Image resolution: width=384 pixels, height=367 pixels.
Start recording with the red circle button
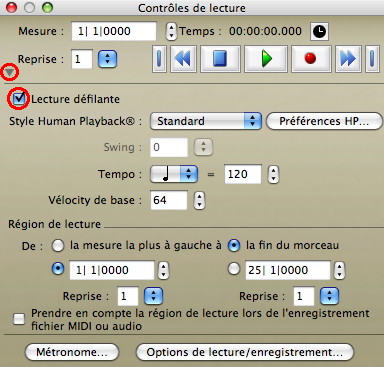(x=311, y=59)
